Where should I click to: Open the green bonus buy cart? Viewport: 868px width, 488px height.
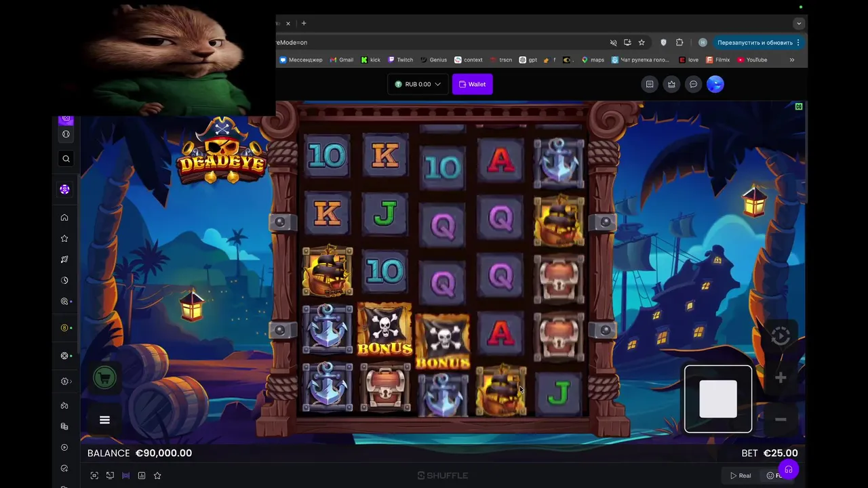point(104,378)
